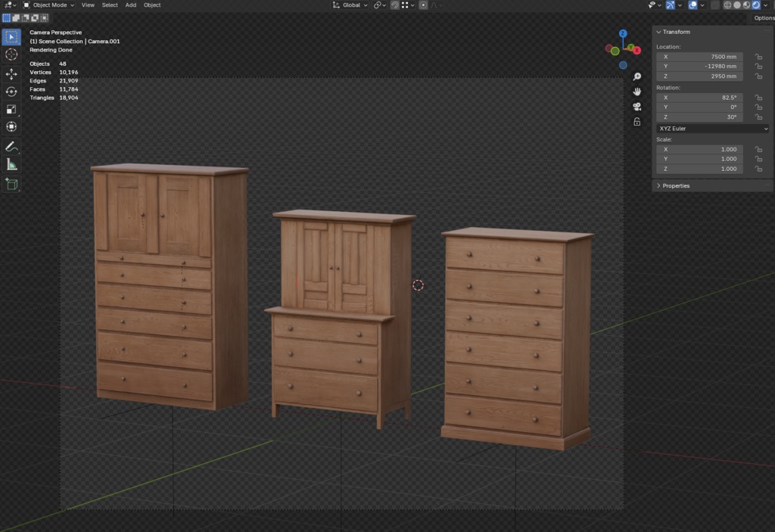
Task: Open the XYZ Euler rotation mode dropdown
Action: 712,129
